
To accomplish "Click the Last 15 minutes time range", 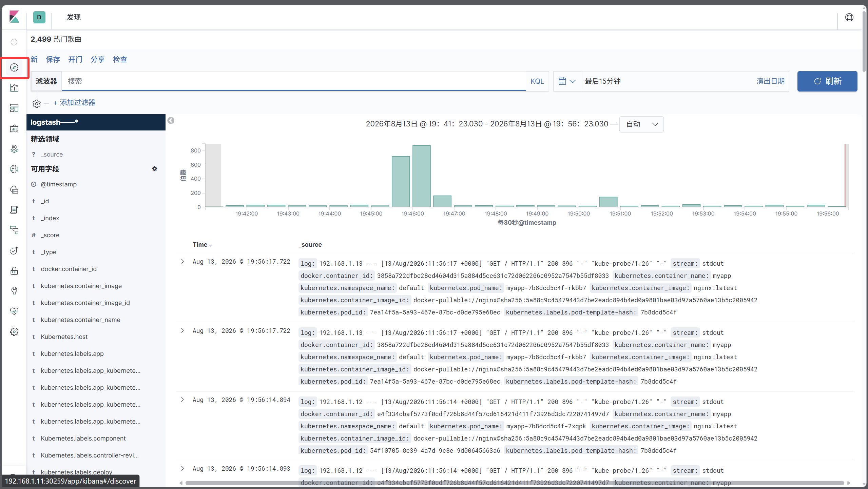I will (603, 81).
